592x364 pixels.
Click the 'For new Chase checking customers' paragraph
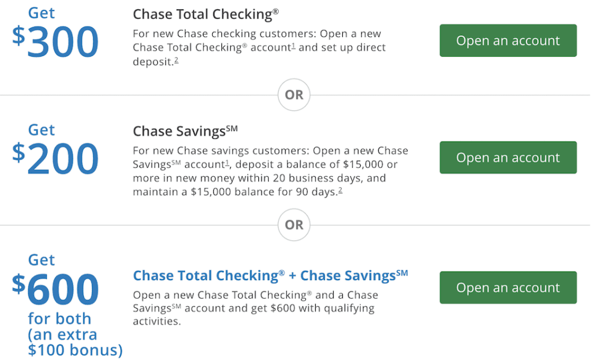pyautogui.click(x=259, y=47)
